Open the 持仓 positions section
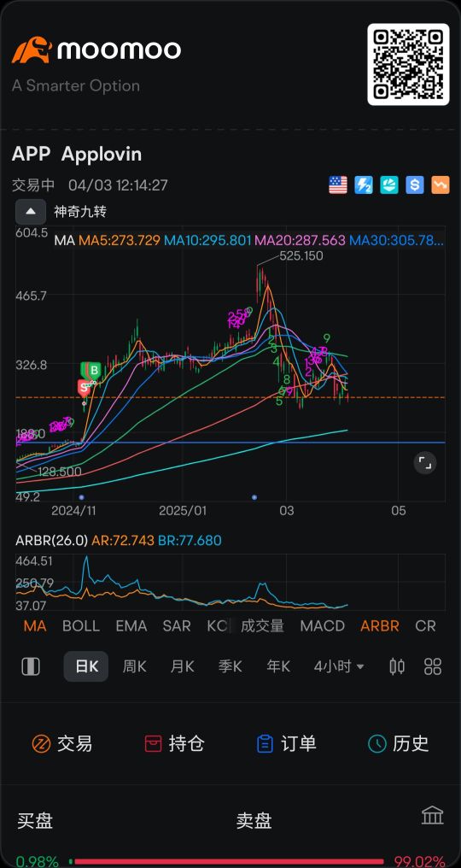The height and width of the screenshot is (868, 461). point(174,743)
